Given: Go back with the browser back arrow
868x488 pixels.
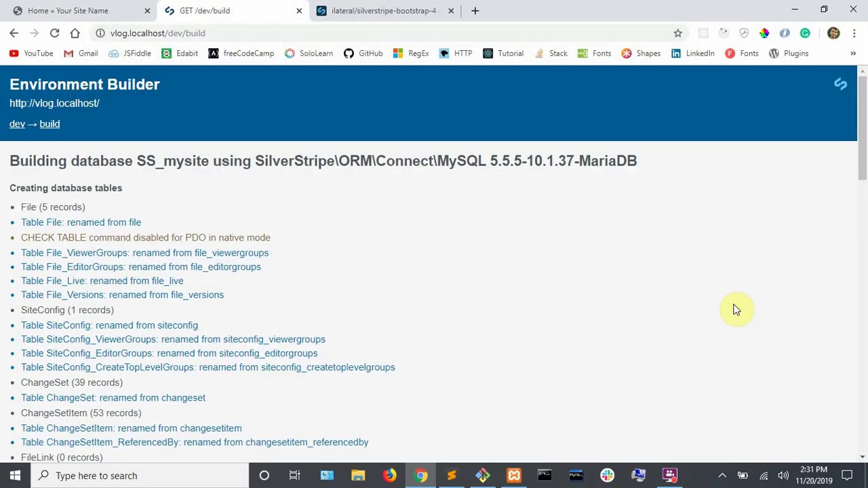Looking at the screenshot, I should [14, 33].
